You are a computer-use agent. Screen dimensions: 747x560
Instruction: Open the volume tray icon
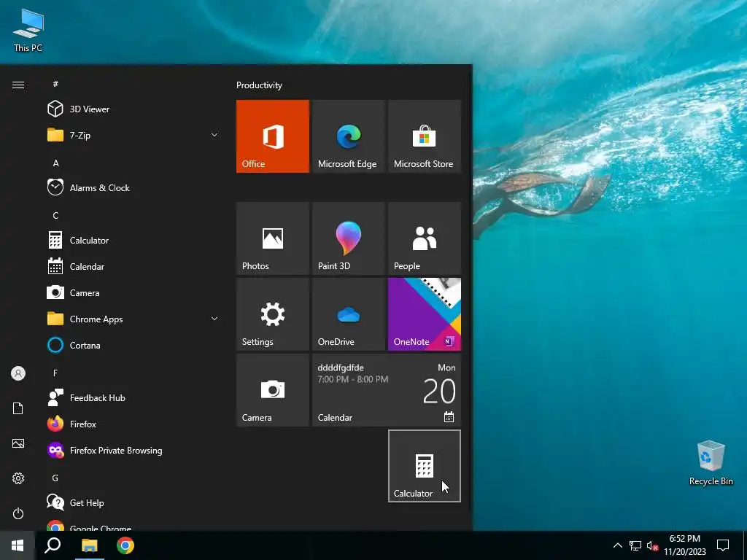coord(652,545)
